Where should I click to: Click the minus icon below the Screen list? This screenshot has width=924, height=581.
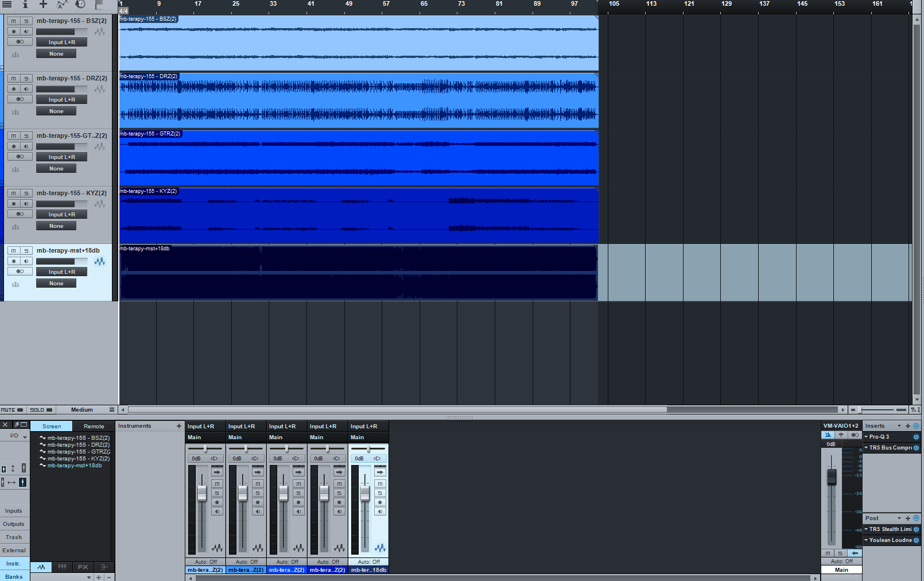(109, 577)
